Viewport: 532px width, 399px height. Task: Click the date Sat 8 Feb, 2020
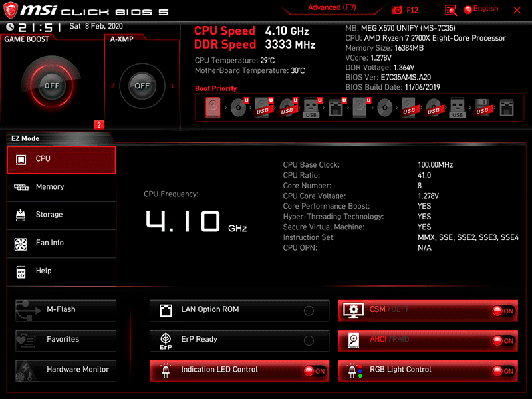96,26
